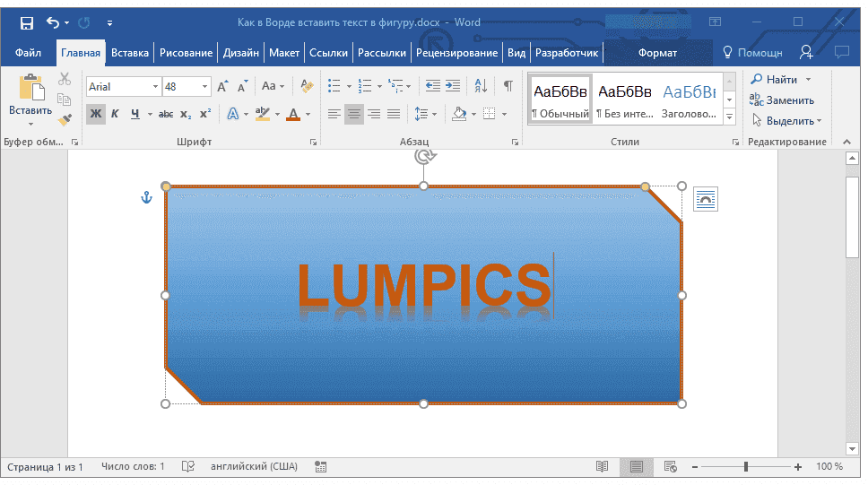
Task: Open the Change Case Aa dropdown
Action: [x=273, y=86]
